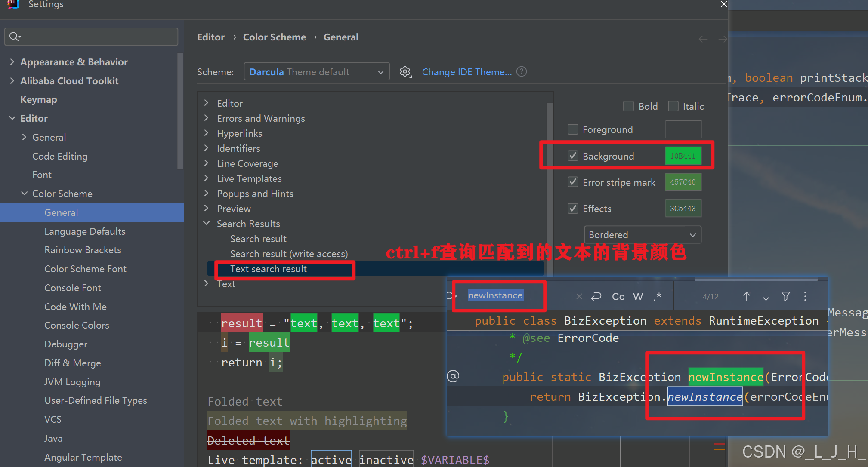The image size is (868, 467).
Task: Toggle whole words W search option
Action: 638,297
